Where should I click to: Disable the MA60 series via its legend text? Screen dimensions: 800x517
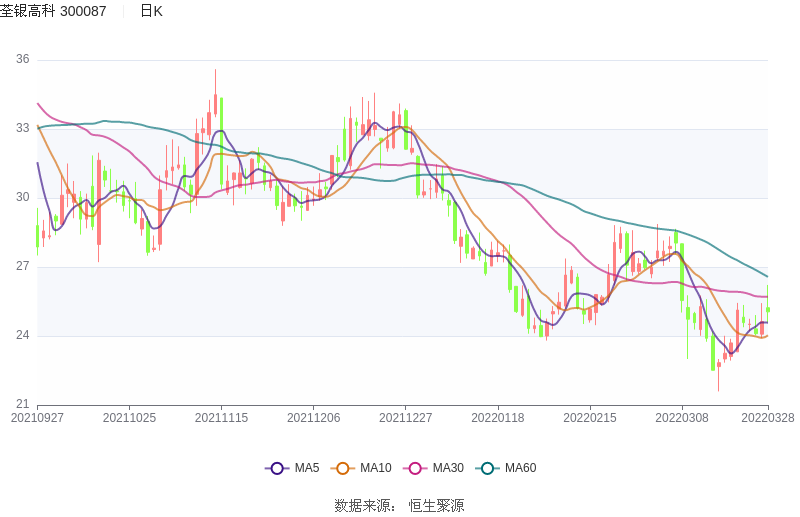pos(520,468)
